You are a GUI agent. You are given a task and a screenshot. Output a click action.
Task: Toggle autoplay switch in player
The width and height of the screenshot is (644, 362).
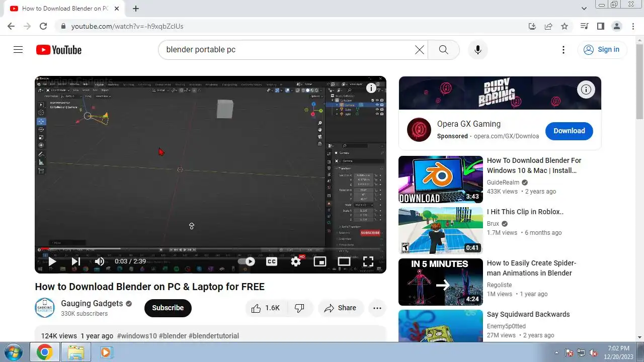tap(247, 261)
